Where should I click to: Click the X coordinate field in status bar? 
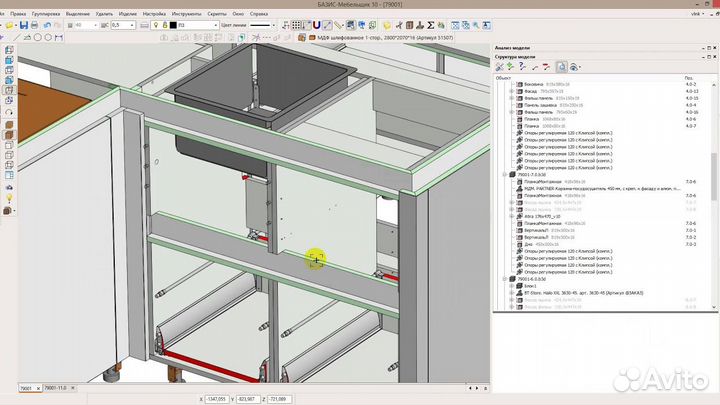218,398
